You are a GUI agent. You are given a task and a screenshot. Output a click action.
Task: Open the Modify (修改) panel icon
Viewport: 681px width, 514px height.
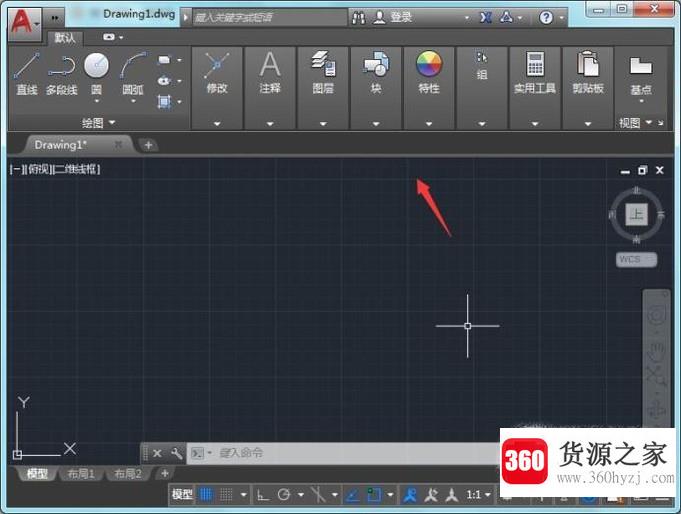point(217,66)
